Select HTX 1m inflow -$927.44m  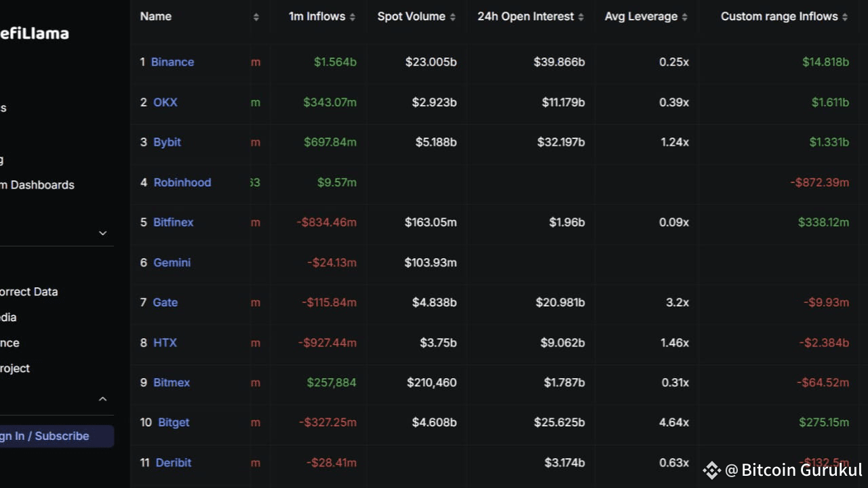pyautogui.click(x=327, y=342)
